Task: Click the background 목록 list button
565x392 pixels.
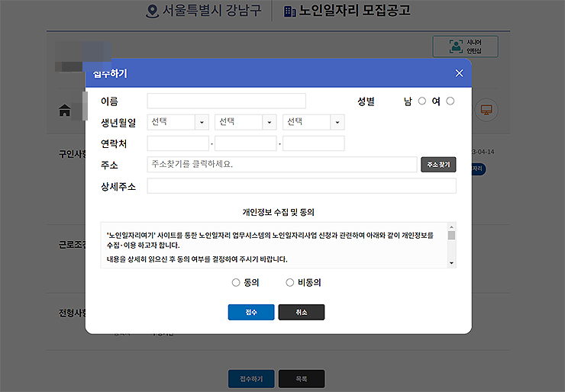Action: [302, 379]
